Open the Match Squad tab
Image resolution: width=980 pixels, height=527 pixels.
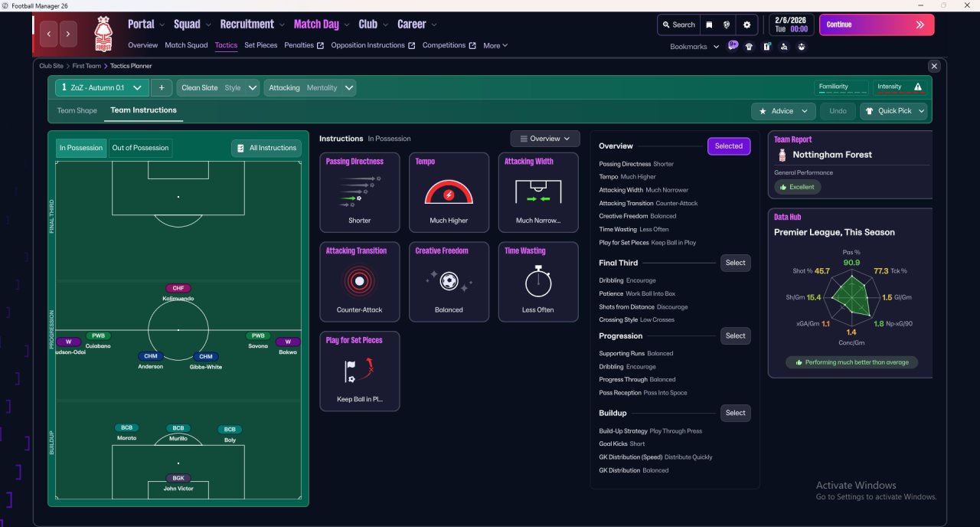coord(186,45)
